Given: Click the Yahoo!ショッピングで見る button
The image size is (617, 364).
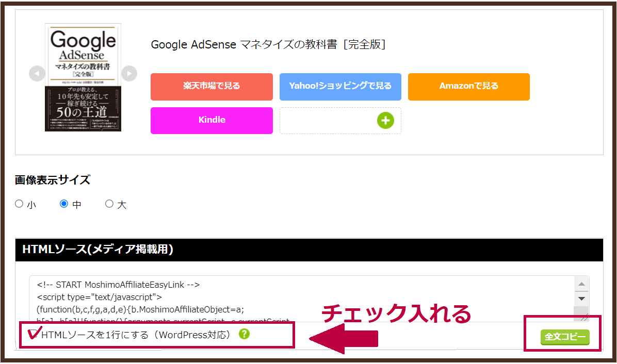Looking at the screenshot, I should 340,87.
